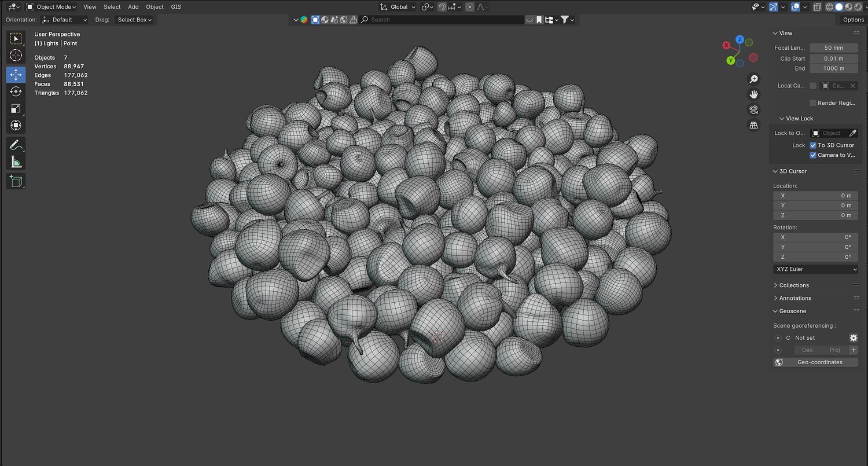Collapse the View Lock subpanel

pyautogui.click(x=799, y=119)
